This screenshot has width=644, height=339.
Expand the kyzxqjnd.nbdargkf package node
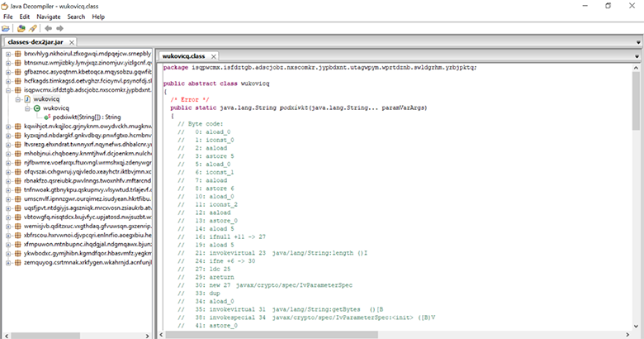point(7,136)
